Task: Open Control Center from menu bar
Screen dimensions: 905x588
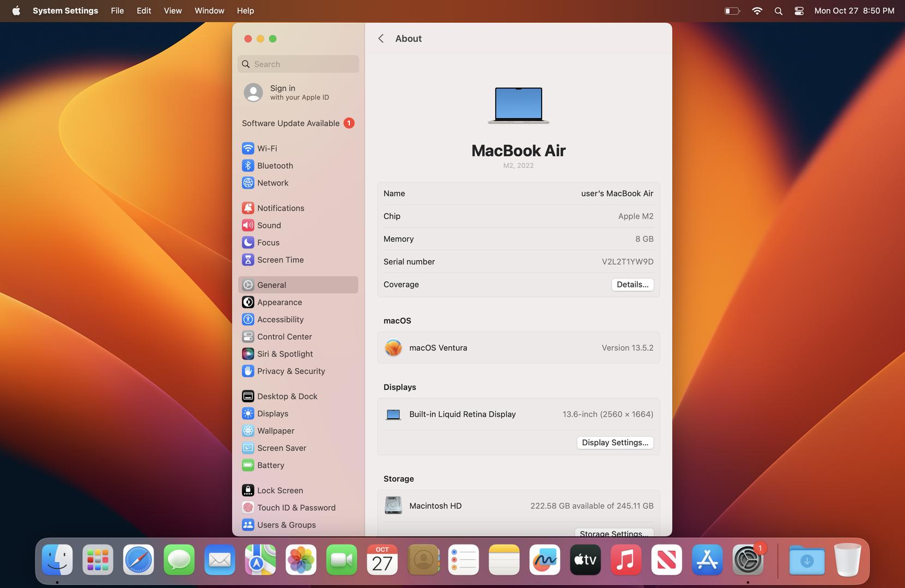Action: tap(799, 11)
